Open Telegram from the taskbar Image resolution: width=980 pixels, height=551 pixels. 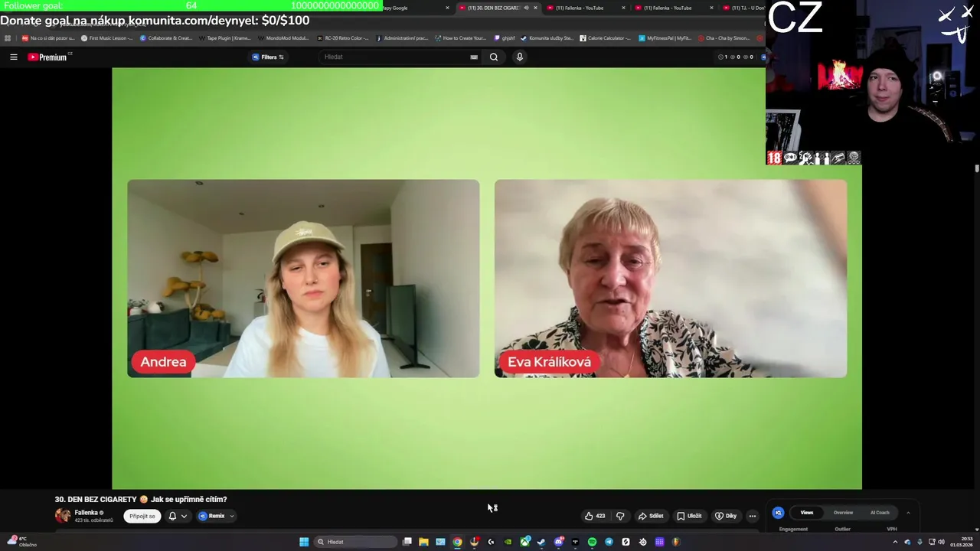tap(609, 542)
